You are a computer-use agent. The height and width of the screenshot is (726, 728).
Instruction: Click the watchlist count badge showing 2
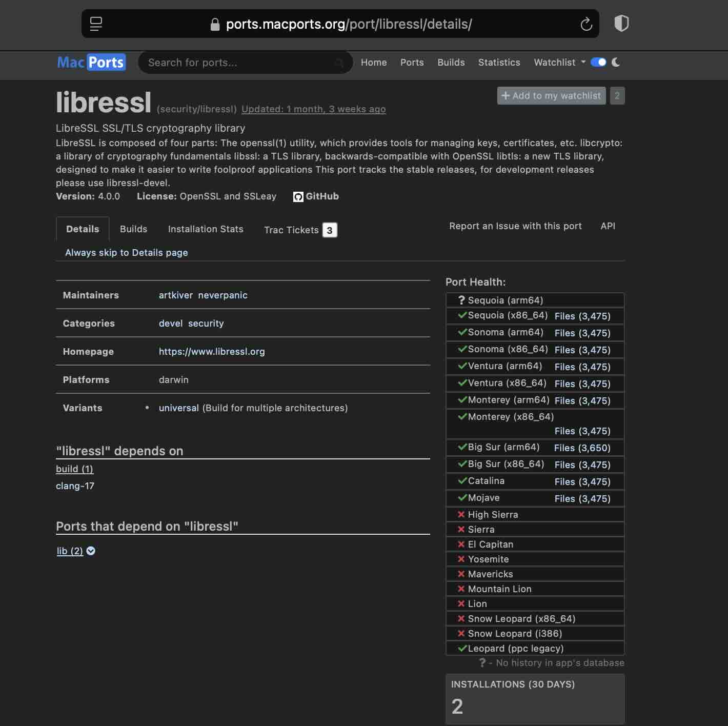point(617,96)
